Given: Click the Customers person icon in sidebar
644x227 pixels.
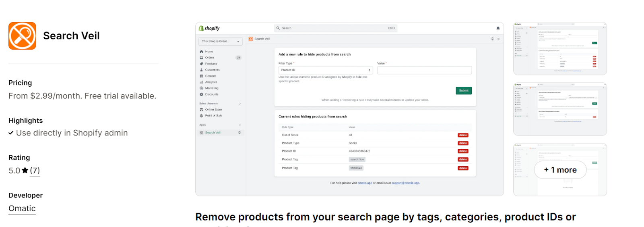Looking at the screenshot, I should tap(201, 70).
